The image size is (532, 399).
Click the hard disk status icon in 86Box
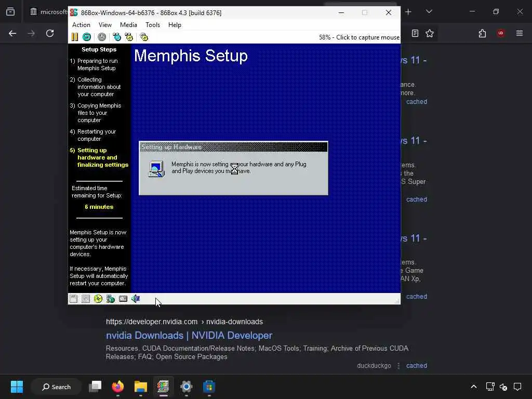(x=123, y=299)
